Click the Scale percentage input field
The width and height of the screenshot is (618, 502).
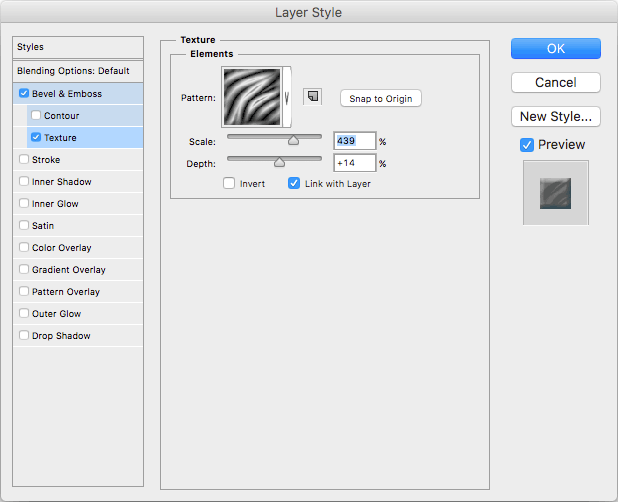[x=355, y=141]
